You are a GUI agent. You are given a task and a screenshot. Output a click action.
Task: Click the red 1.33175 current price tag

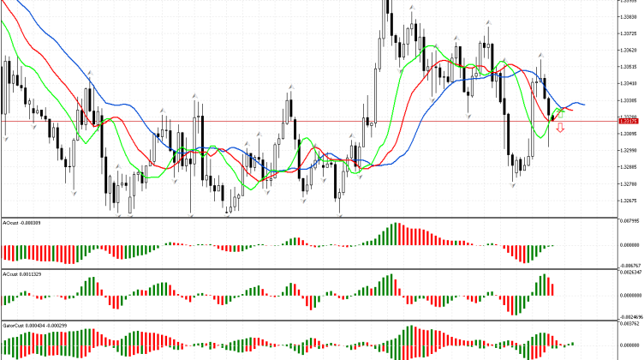[x=629, y=122]
